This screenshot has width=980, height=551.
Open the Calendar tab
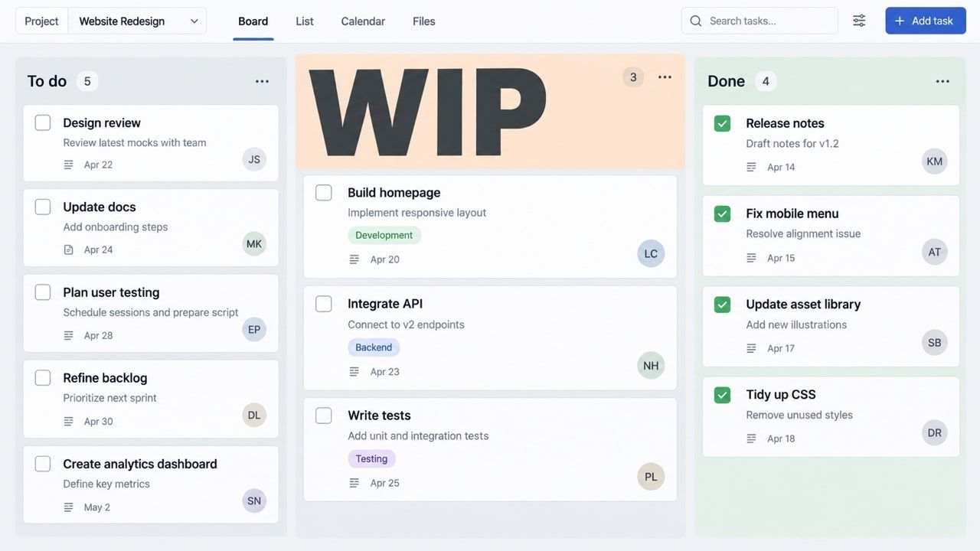pos(363,21)
